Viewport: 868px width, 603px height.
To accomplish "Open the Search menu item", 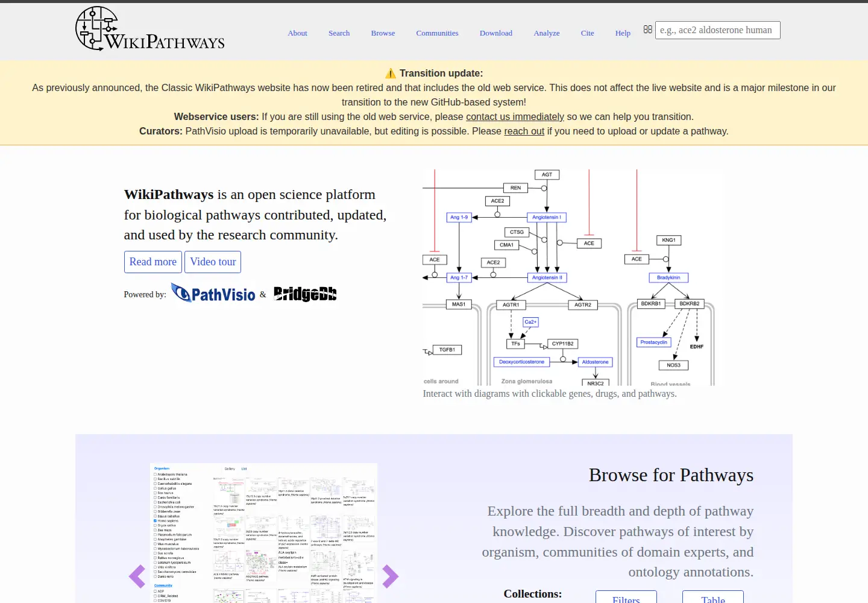I will point(339,33).
